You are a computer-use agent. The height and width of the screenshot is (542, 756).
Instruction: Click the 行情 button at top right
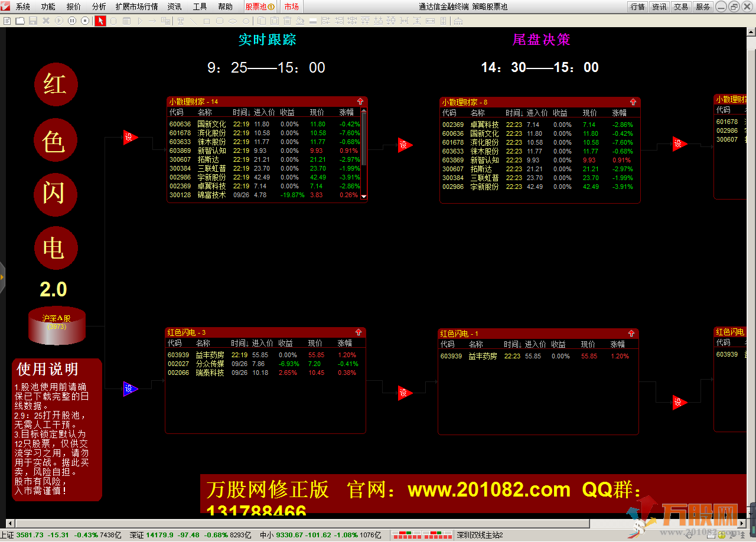(638, 7)
